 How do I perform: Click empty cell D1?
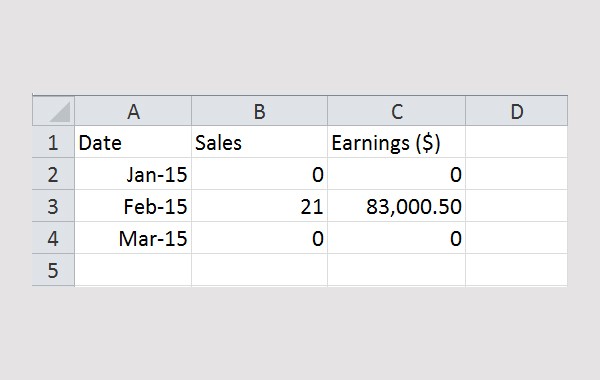click(517, 142)
